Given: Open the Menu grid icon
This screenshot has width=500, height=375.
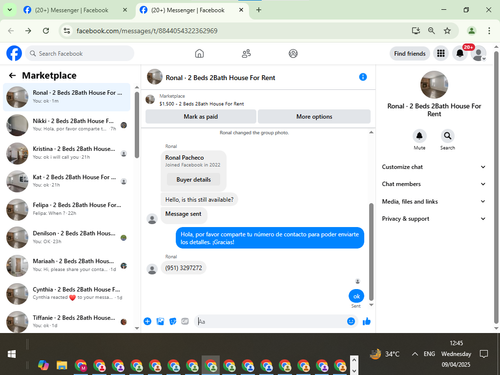Looking at the screenshot, I should [x=441, y=53].
